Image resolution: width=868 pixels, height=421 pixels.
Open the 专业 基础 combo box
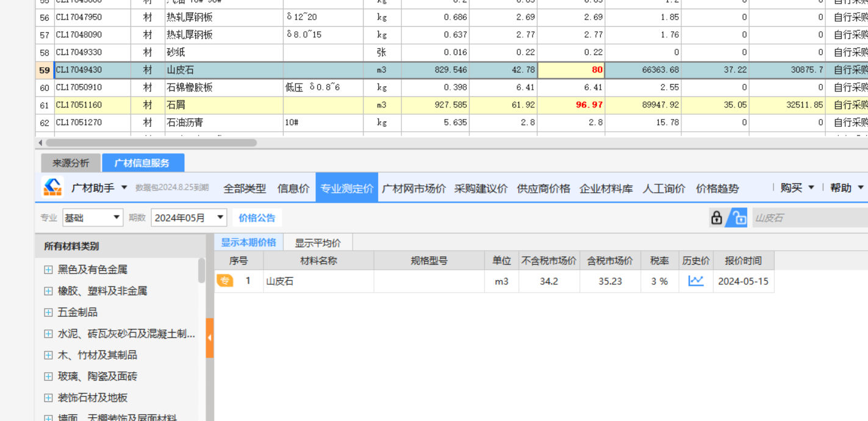[91, 218]
